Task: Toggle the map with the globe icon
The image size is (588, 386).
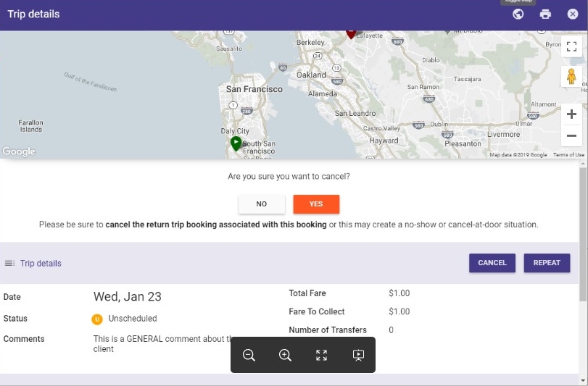Action: click(518, 14)
